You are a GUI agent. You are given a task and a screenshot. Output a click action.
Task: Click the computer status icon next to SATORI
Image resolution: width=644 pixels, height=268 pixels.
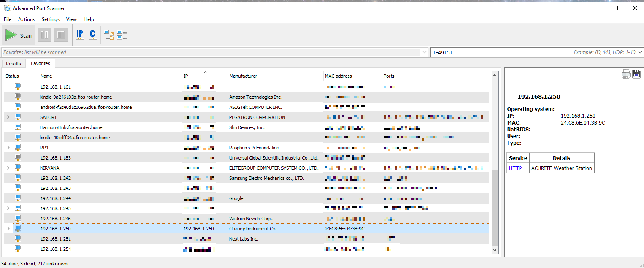(x=17, y=117)
